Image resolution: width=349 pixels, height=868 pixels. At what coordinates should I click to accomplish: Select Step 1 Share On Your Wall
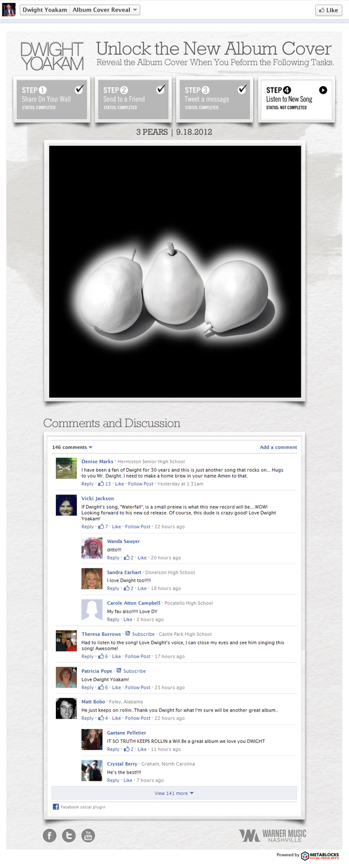tap(52, 98)
